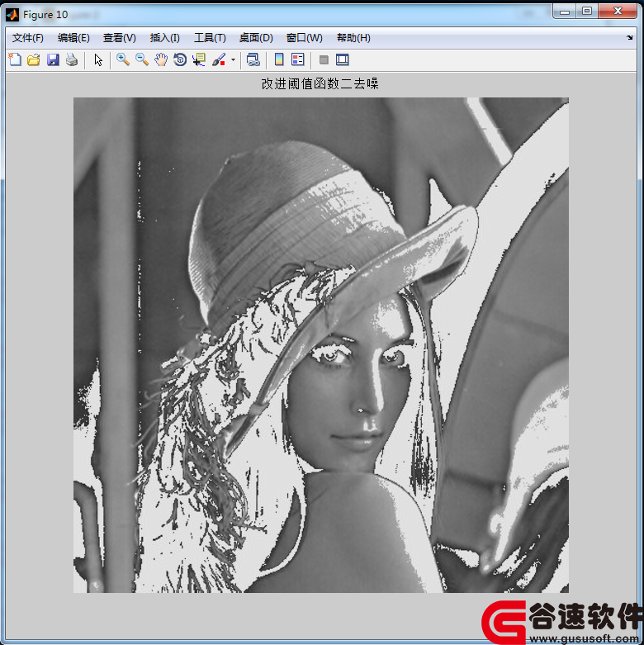Open the 工具(T) menu
This screenshot has width=644, height=645.
click(210, 38)
